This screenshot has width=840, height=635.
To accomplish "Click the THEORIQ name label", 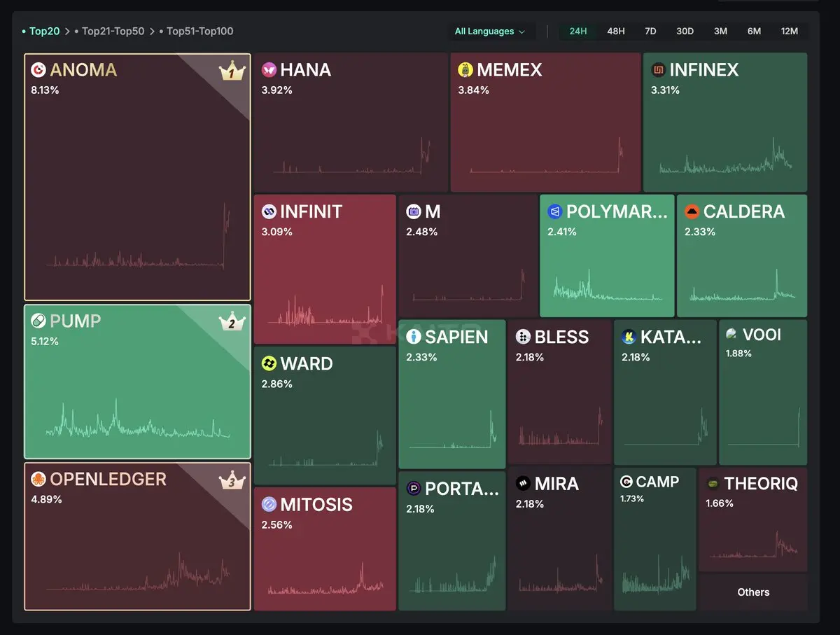I will coord(761,483).
